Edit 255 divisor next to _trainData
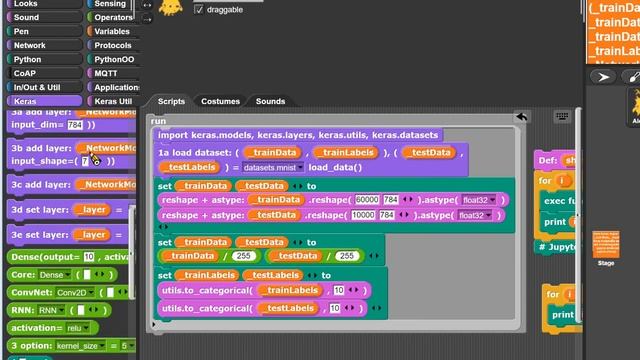The image size is (640, 360). tap(244, 256)
